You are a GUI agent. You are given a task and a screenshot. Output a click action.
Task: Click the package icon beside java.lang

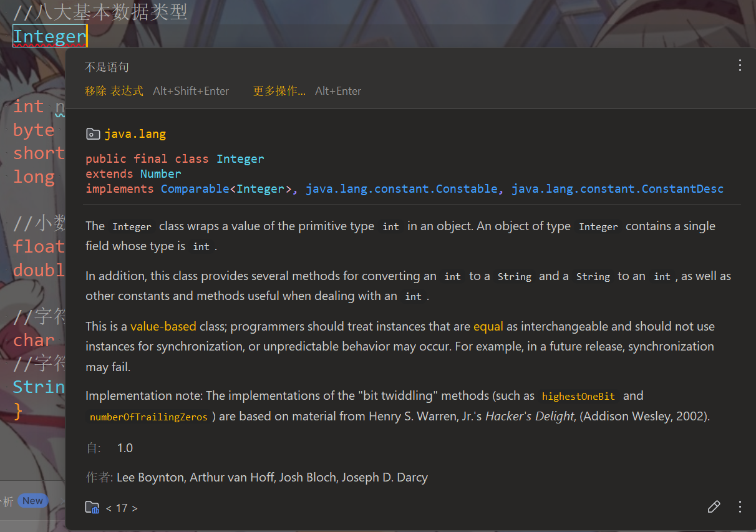pos(92,133)
